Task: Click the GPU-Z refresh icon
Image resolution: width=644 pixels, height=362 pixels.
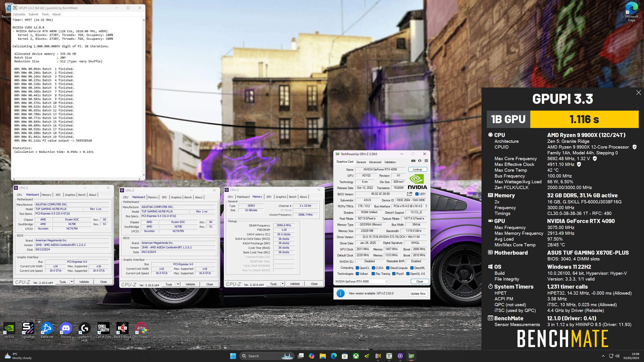Action: pyautogui.click(x=420, y=161)
